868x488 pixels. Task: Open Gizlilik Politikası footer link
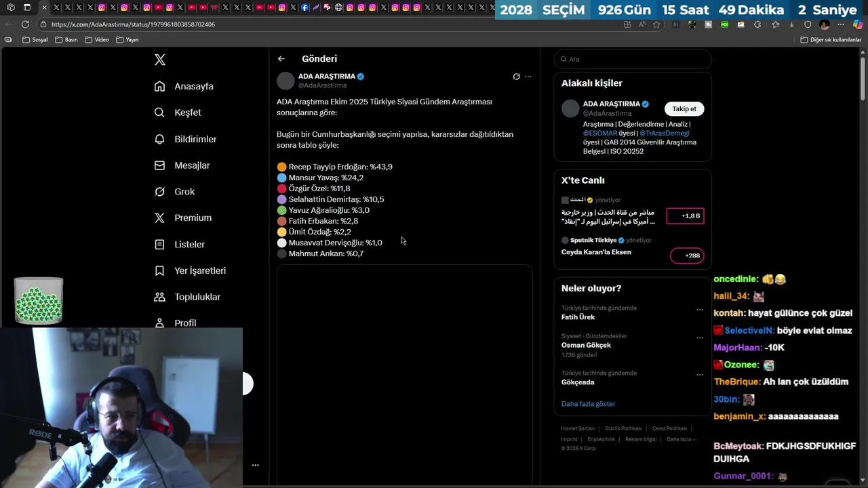623,428
